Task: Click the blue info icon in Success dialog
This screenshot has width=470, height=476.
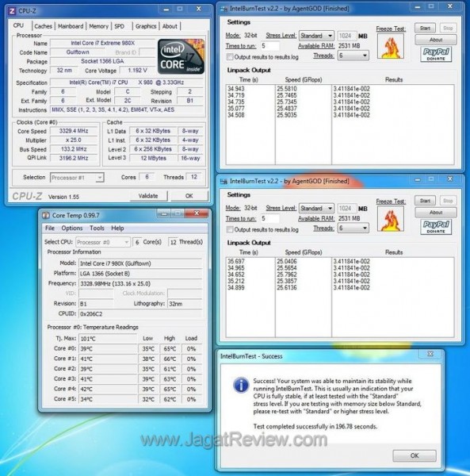Action: 241,385
